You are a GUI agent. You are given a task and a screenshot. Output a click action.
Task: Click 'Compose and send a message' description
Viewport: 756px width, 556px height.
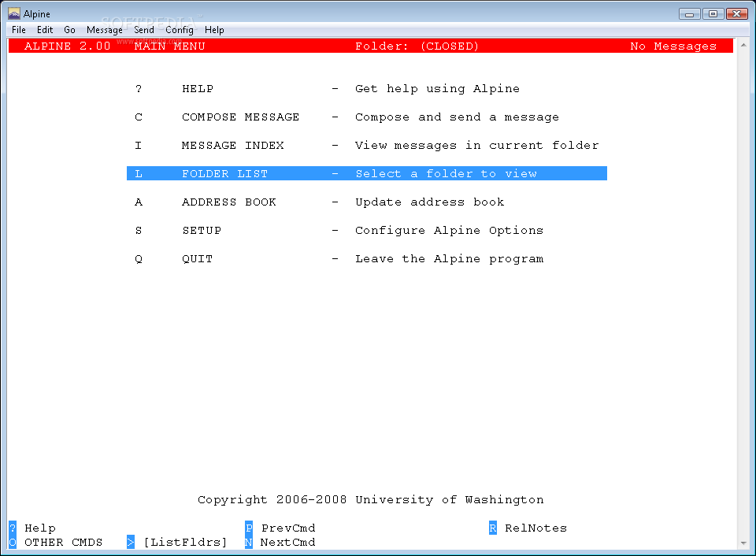pyautogui.click(x=457, y=117)
